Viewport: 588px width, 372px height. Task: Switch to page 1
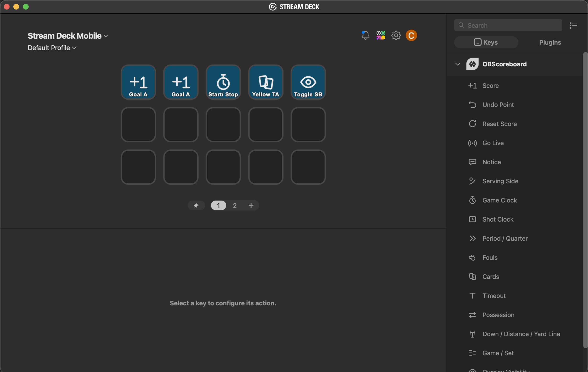pos(219,205)
